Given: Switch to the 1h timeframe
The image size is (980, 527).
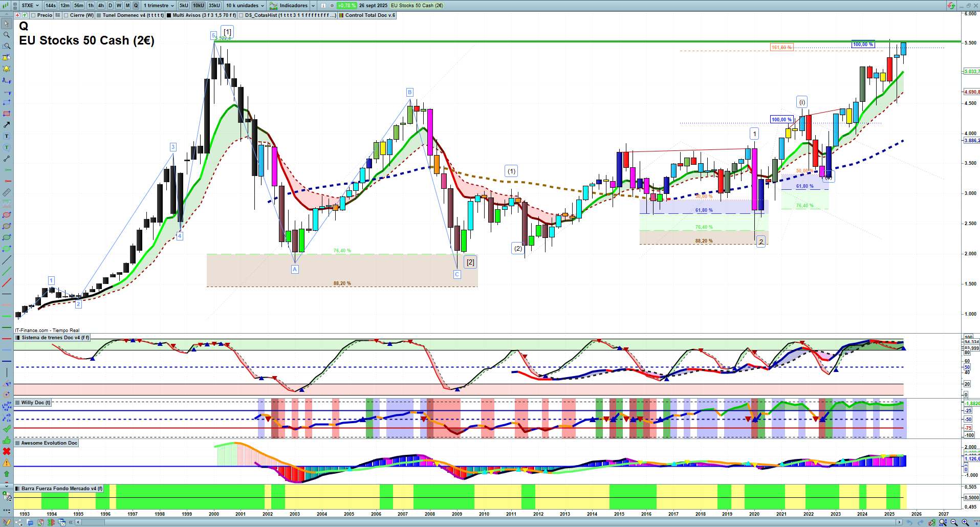Looking at the screenshot, I should click(x=91, y=6).
